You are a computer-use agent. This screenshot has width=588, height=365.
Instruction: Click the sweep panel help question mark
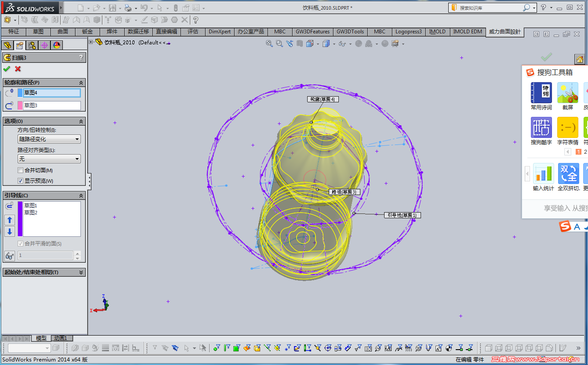[81, 58]
